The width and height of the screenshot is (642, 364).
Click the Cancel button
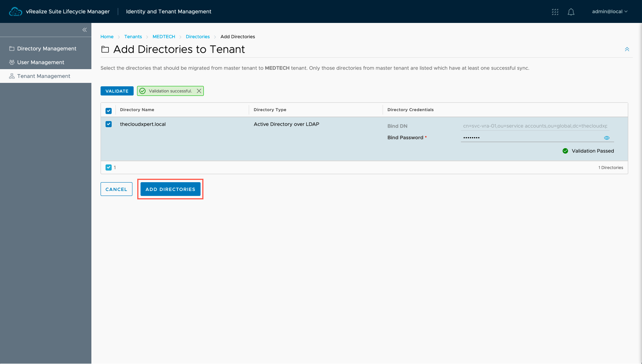pos(116,189)
